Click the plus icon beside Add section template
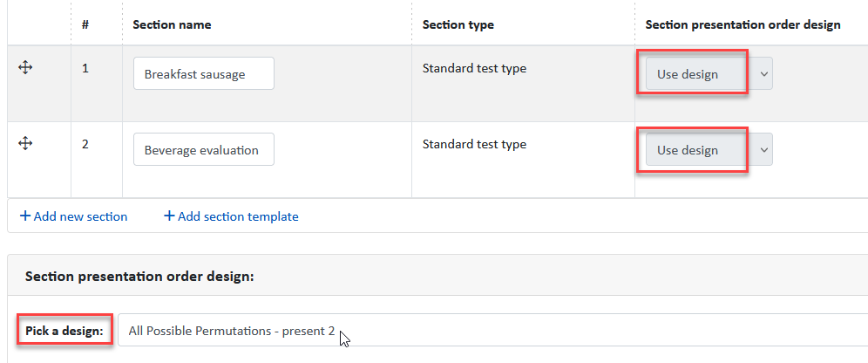The width and height of the screenshot is (868, 363). (x=169, y=216)
